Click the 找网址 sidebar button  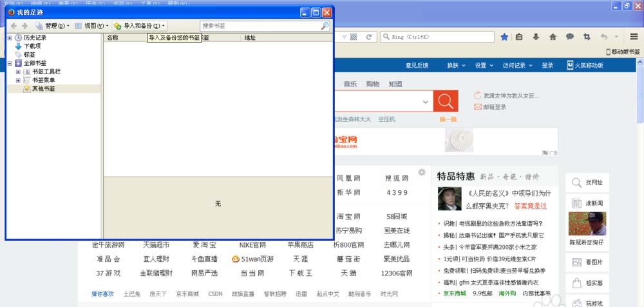click(587, 183)
